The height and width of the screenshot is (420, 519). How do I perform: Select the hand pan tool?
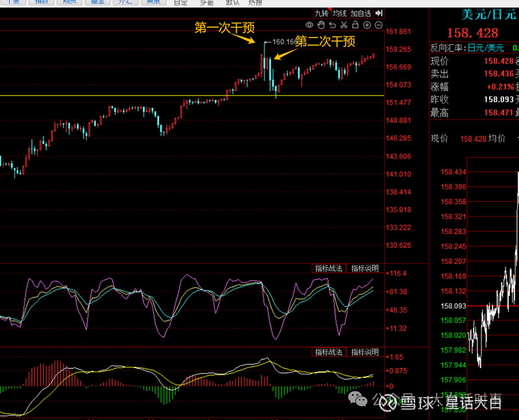coord(321,25)
